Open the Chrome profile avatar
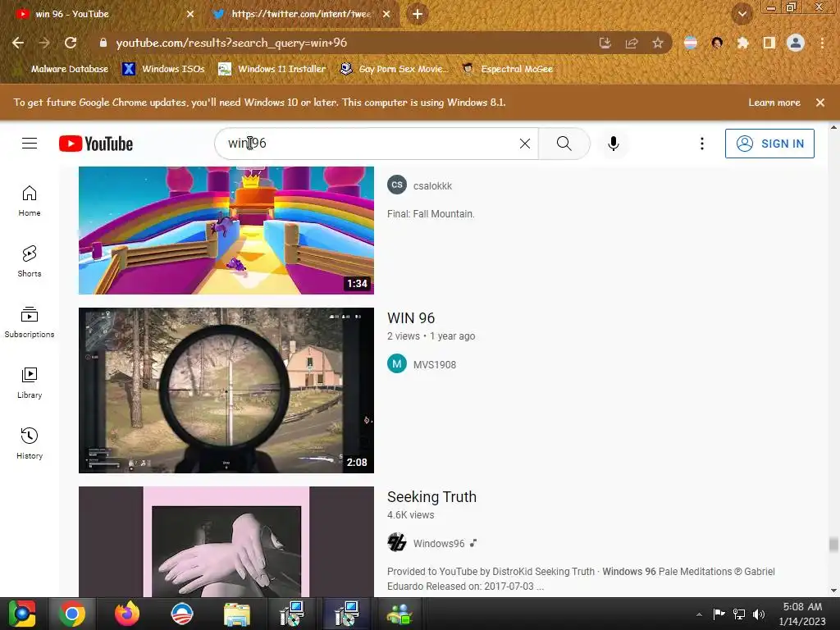 click(x=796, y=43)
